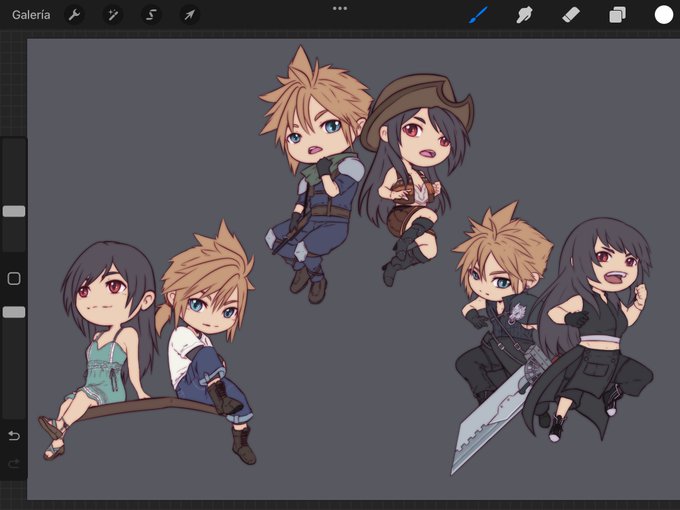Open the Actions wrench menu

pos(74,15)
